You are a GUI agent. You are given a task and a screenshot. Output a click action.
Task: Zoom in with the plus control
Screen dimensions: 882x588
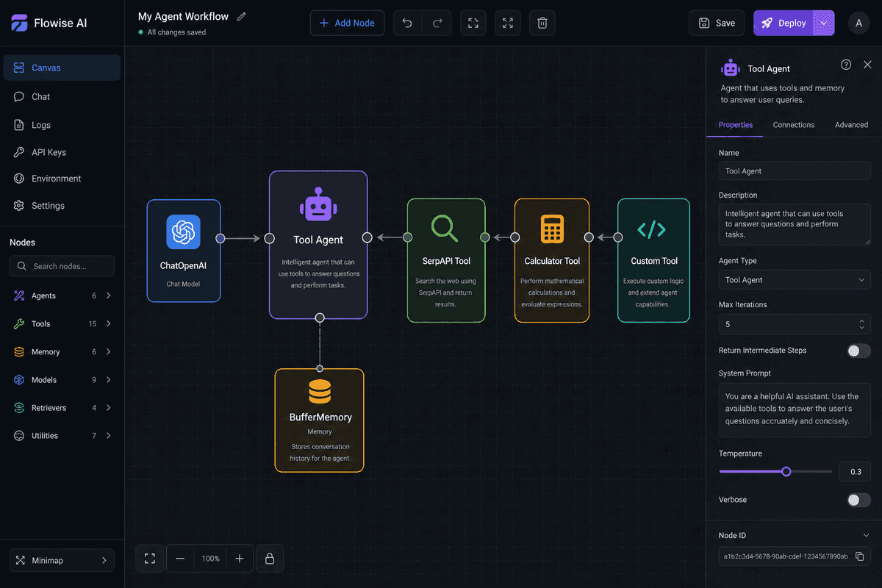click(240, 559)
